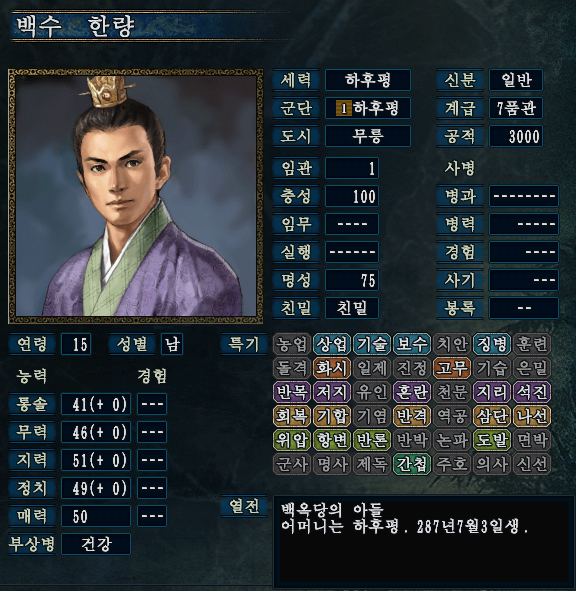The image size is (576, 591).
Task: Click the 충성 value 100 field
Action: click(352, 196)
